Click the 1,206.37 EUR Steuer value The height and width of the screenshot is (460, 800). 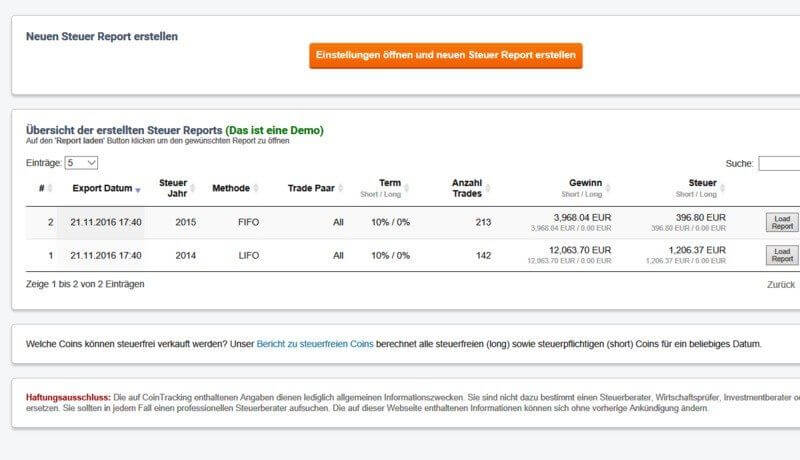click(697, 250)
